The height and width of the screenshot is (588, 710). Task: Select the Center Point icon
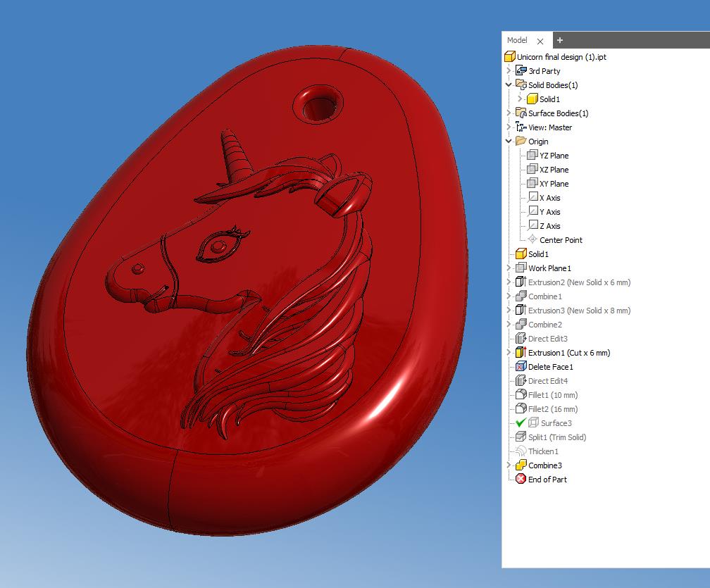tap(532, 239)
